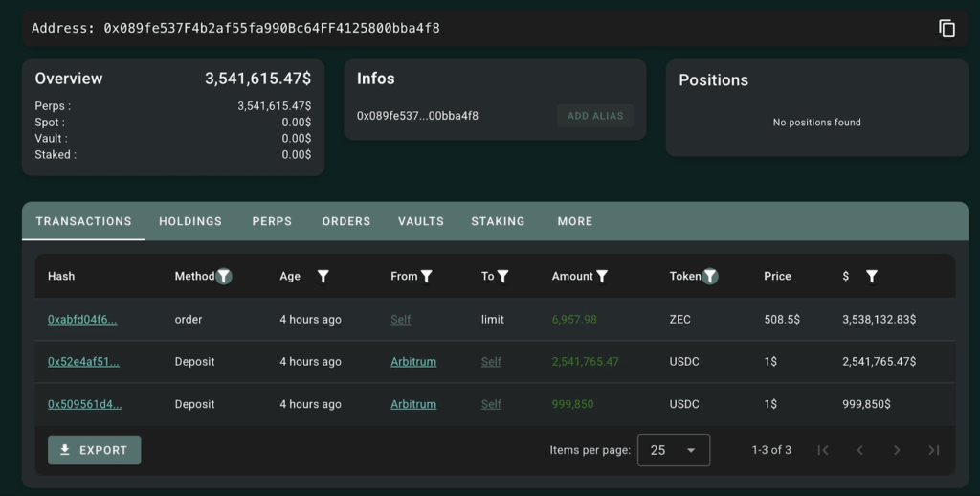Go to the next page arrow
Viewport: 980px width, 496px height.
point(897,450)
